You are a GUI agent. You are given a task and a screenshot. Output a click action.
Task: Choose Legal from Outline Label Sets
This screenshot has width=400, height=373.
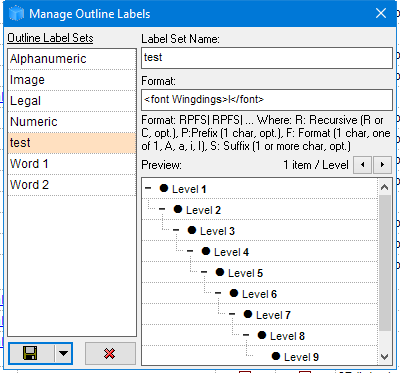tap(72, 101)
